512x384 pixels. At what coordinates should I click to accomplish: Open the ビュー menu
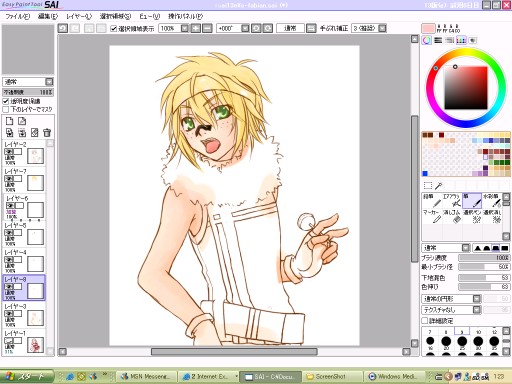click(149, 16)
